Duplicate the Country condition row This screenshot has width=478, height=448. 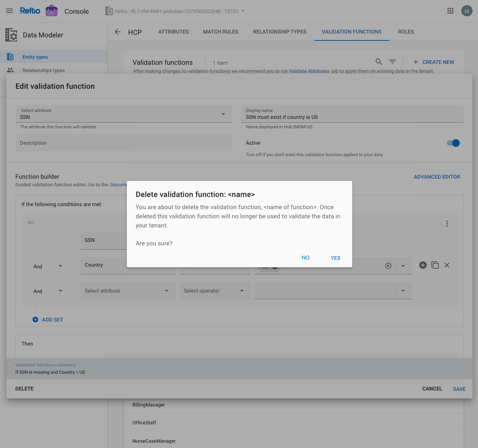(435, 265)
